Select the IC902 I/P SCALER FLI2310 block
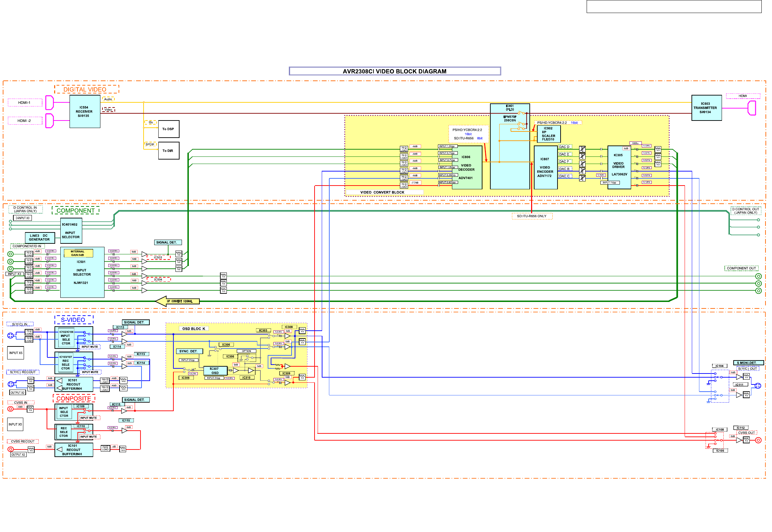772x532 pixels. [549, 134]
